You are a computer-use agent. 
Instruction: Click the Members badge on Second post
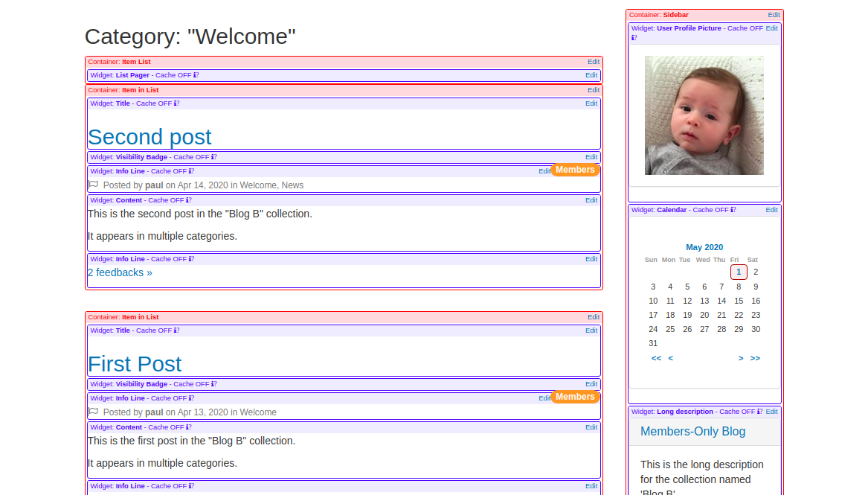(x=575, y=170)
